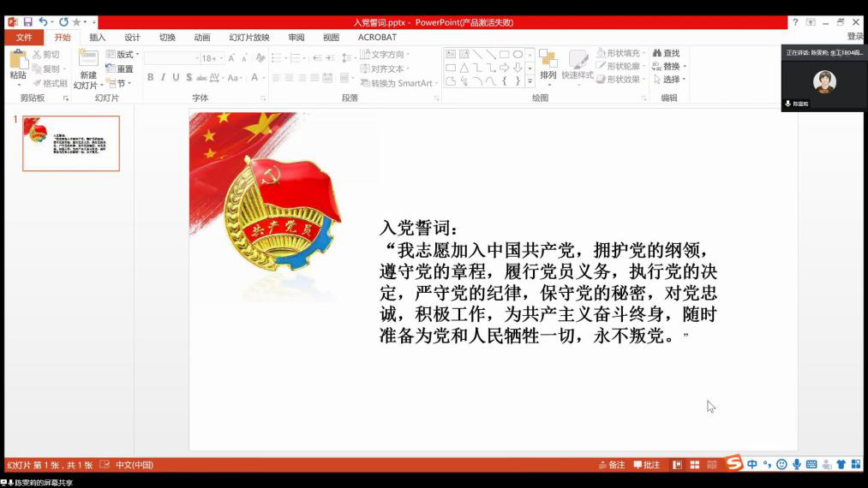Viewport: 868px width, 488px height.
Task: Click Shape Effects (形状效果) button
Action: tap(621, 79)
